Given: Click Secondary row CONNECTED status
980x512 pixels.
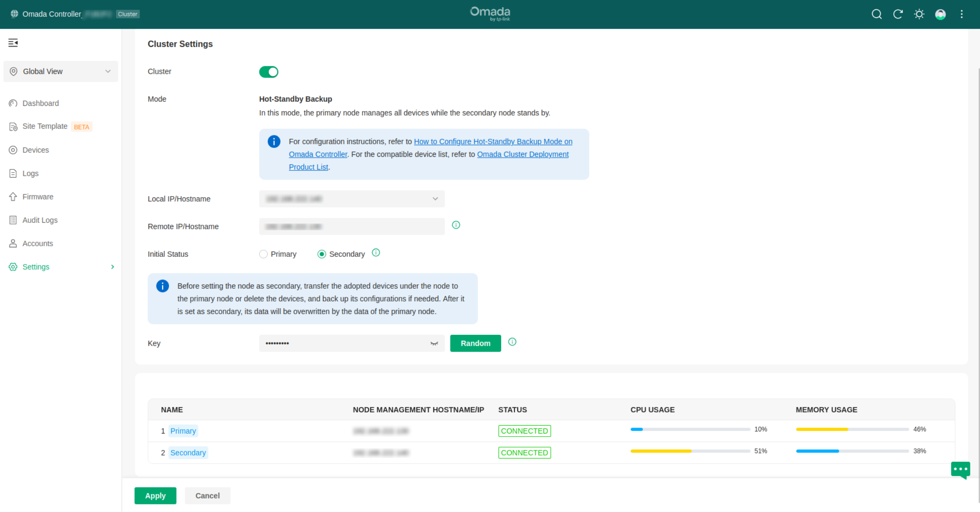Looking at the screenshot, I should click(524, 453).
